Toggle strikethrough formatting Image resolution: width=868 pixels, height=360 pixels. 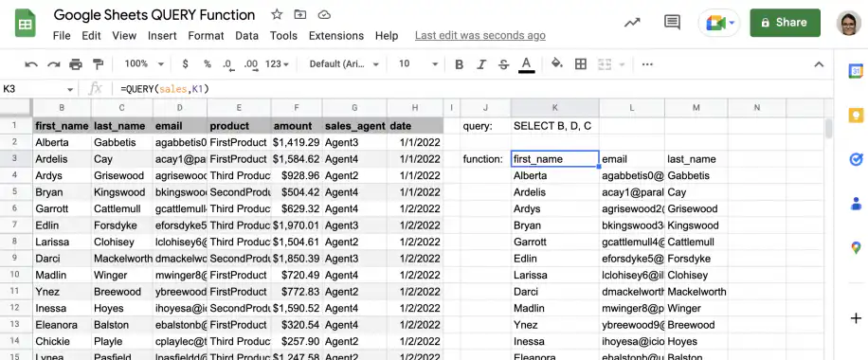503,64
